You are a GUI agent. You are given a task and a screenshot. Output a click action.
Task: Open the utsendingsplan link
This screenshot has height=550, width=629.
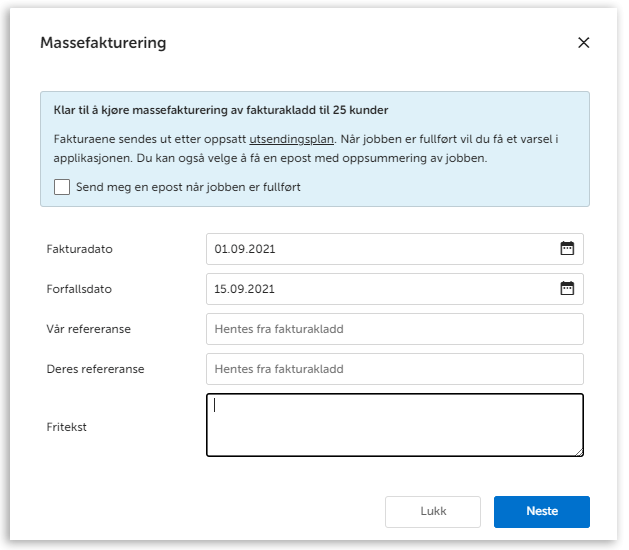point(291,138)
